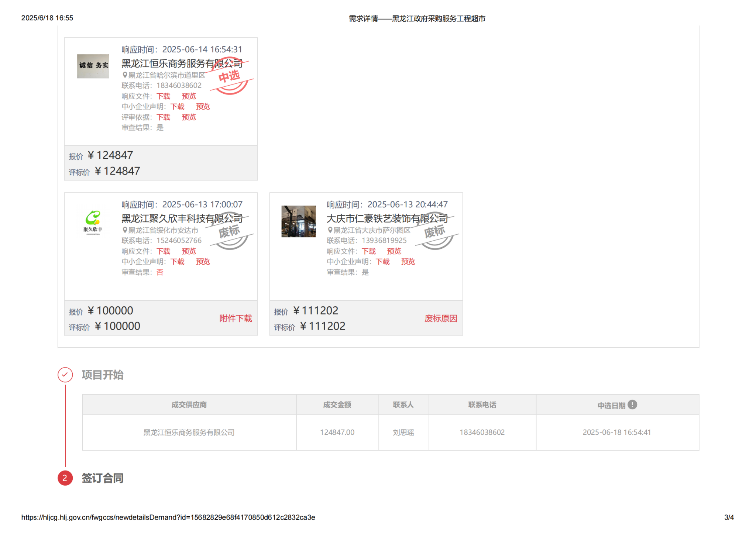This screenshot has height=534, width=756.
Task: Click the location pin for 绥化市安达市
Action: tap(125, 230)
